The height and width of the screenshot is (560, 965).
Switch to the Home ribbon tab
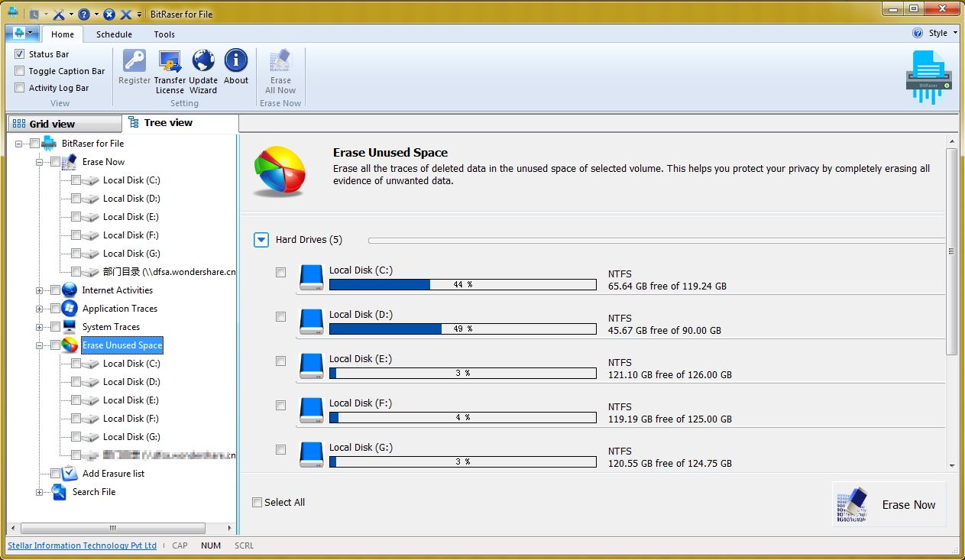coord(63,34)
